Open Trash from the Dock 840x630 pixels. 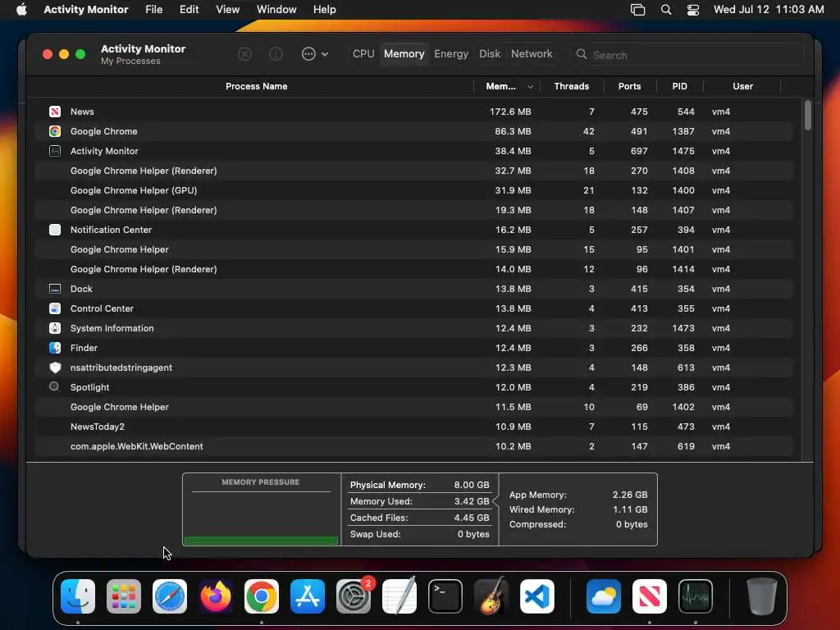coord(761,596)
